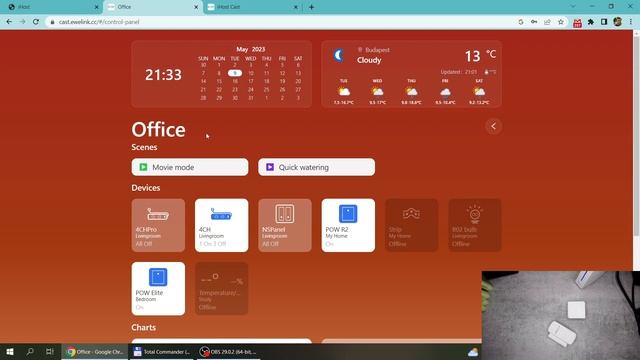Close the Office browser tab
The width and height of the screenshot is (640, 360).
coord(196,7)
